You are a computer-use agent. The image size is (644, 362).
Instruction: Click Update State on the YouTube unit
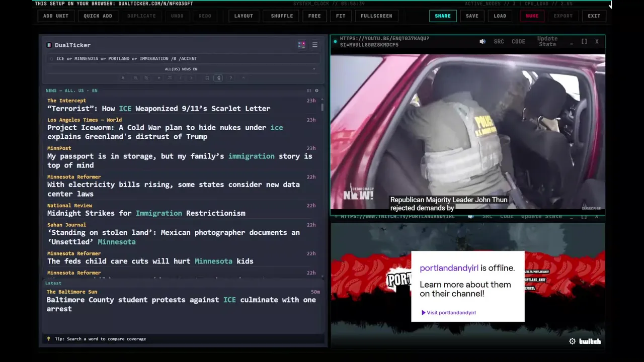(547, 42)
